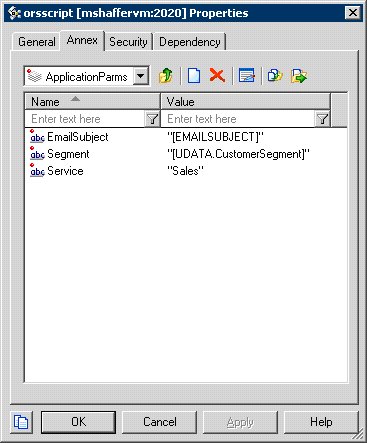This screenshot has width=367, height=443.
Task: Open the edit option properties icon
Action: coord(247,76)
